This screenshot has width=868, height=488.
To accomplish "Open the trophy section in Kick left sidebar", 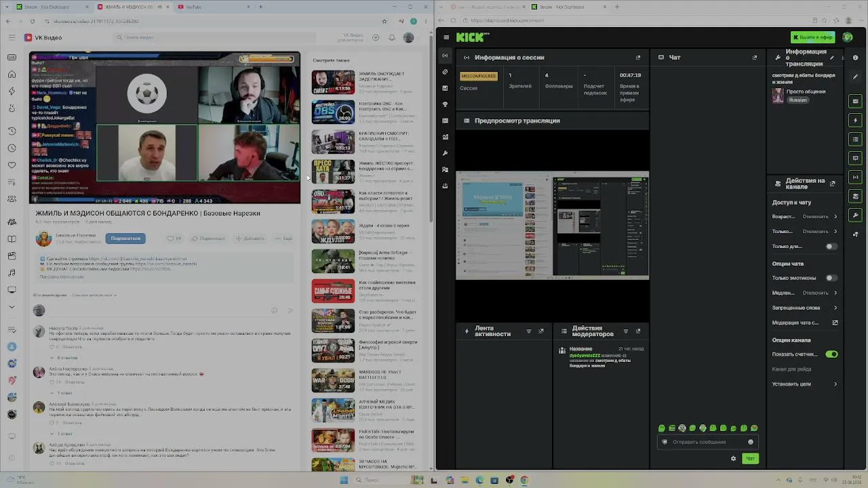I will (445, 104).
